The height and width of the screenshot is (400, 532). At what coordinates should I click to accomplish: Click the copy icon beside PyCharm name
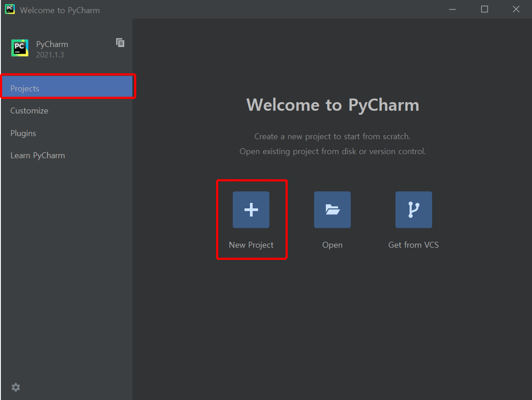[x=120, y=43]
